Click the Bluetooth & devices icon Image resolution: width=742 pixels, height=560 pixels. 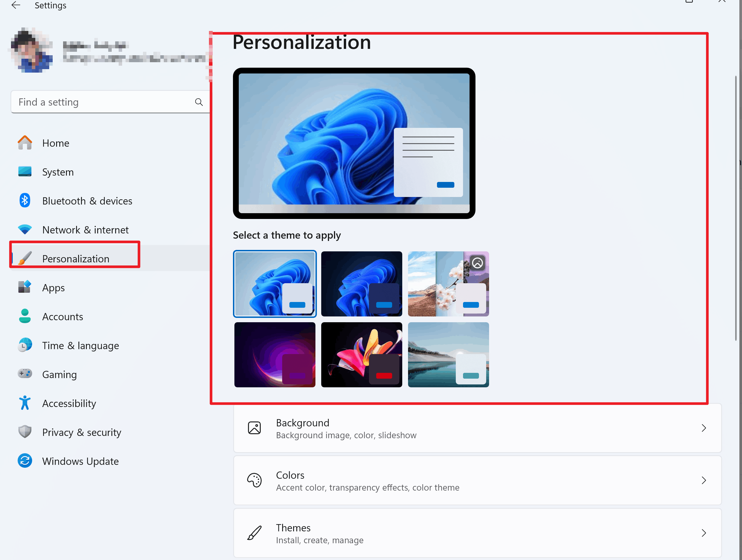point(25,200)
